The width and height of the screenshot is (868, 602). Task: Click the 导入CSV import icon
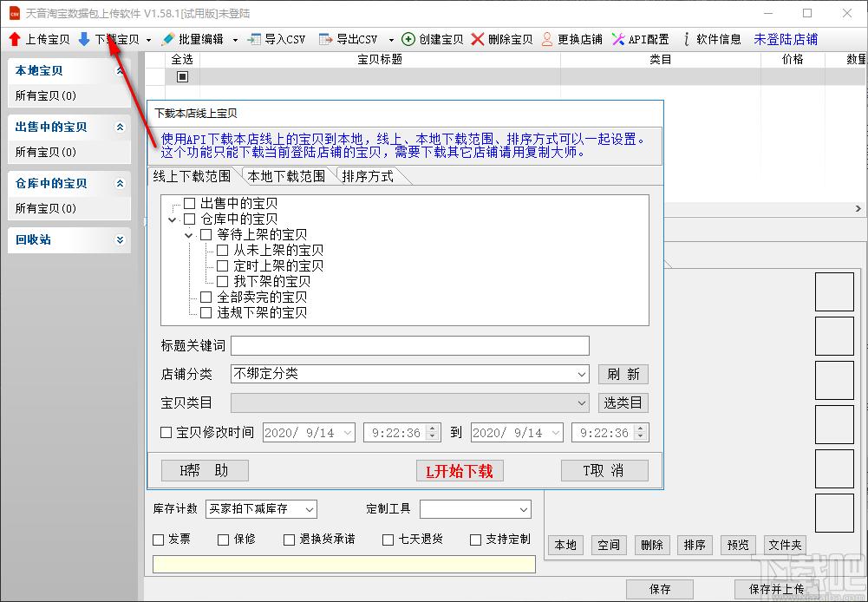pyautogui.click(x=254, y=39)
